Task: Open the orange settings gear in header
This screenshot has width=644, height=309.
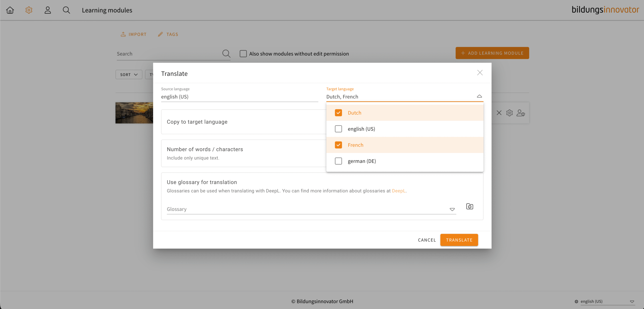Action: (29, 10)
